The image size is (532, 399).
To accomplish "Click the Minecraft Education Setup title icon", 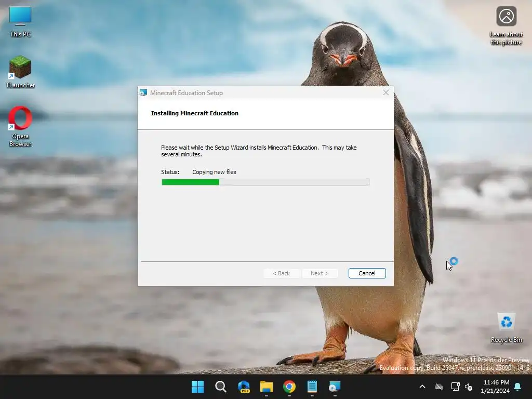I will tap(143, 92).
